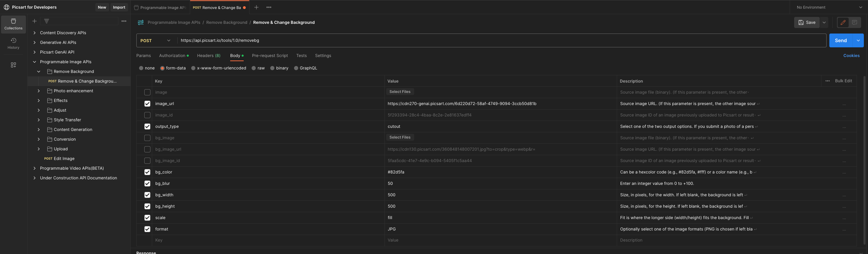Image resolution: width=868 pixels, height=254 pixels.
Task: Click the bg_color value #82d5fa
Action: click(x=396, y=172)
